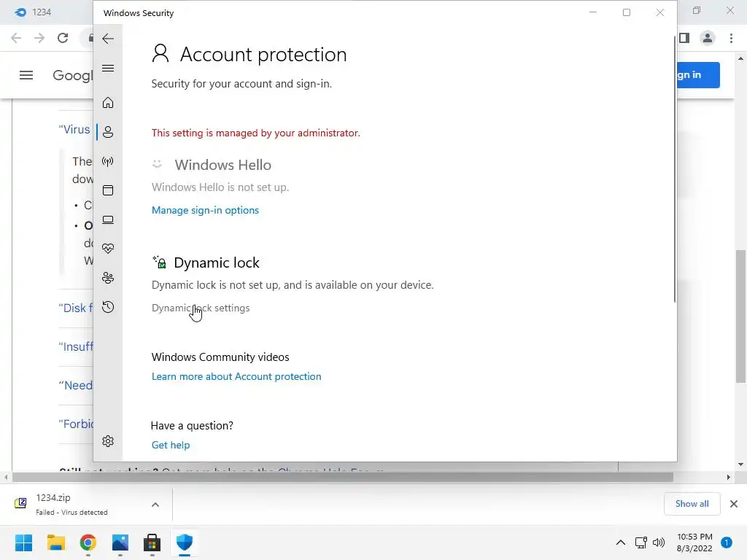The width and height of the screenshot is (747, 560).
Task: Close the Chrome downloads bar
Action: [x=734, y=504]
